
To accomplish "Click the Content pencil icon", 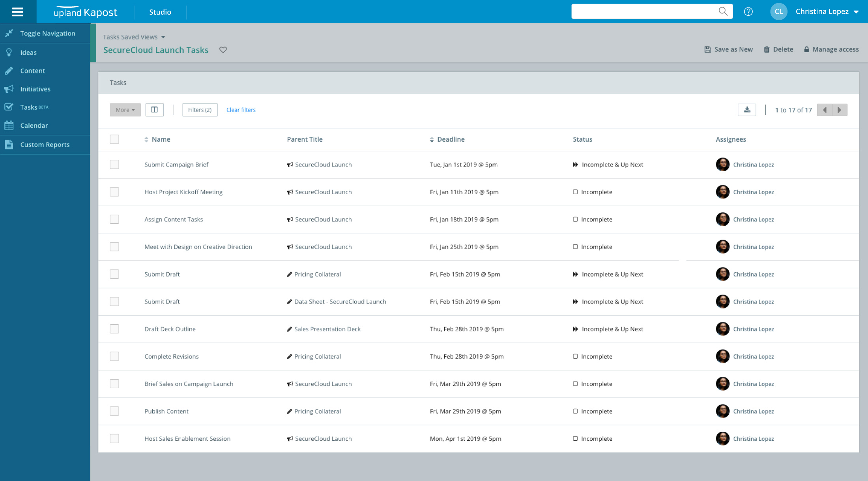I will [9, 71].
